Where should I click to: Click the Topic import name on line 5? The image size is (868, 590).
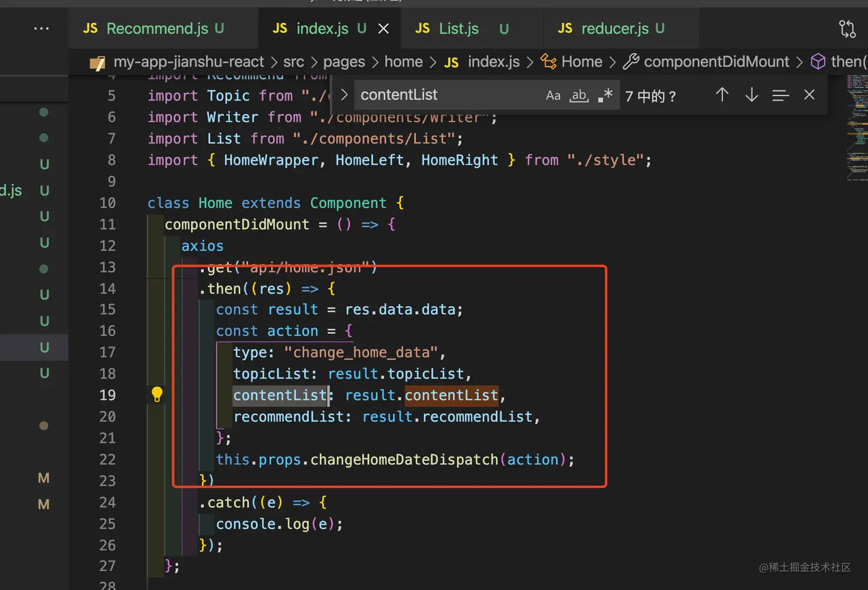click(228, 96)
